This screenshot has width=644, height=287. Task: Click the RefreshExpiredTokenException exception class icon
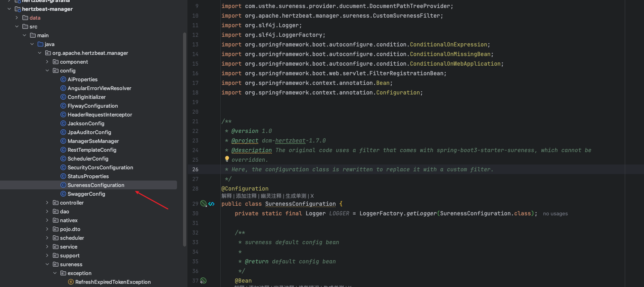click(x=71, y=282)
